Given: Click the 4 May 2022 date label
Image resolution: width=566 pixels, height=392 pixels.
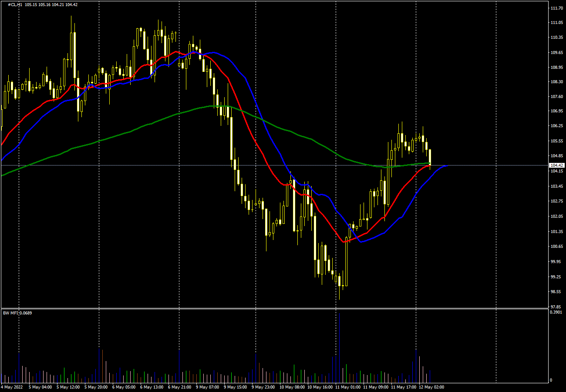Looking at the screenshot, I should [12, 387].
